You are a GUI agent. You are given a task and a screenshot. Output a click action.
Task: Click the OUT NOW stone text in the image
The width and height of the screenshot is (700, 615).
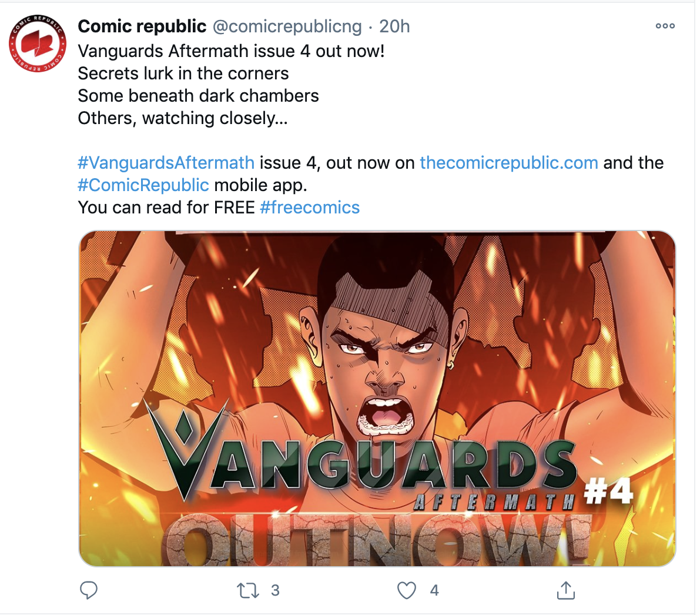pyautogui.click(x=379, y=540)
